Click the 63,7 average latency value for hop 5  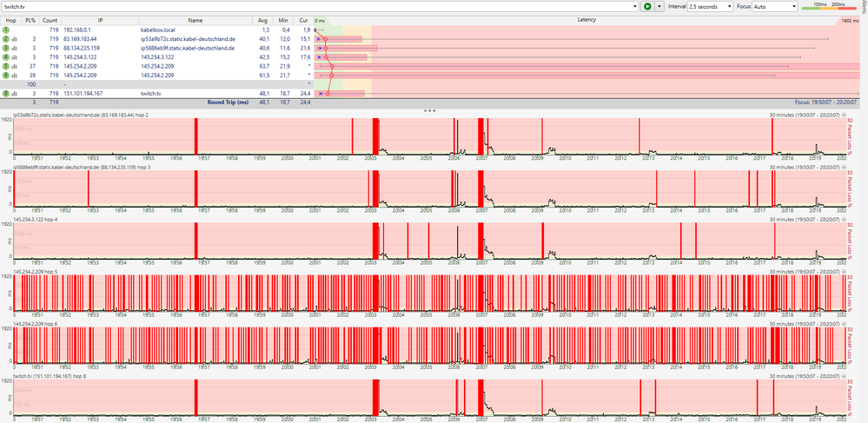click(263, 66)
